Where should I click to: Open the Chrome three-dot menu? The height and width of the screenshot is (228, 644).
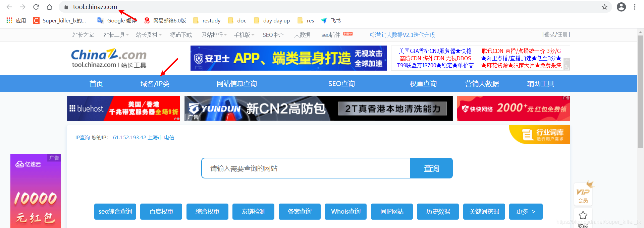coord(635,7)
